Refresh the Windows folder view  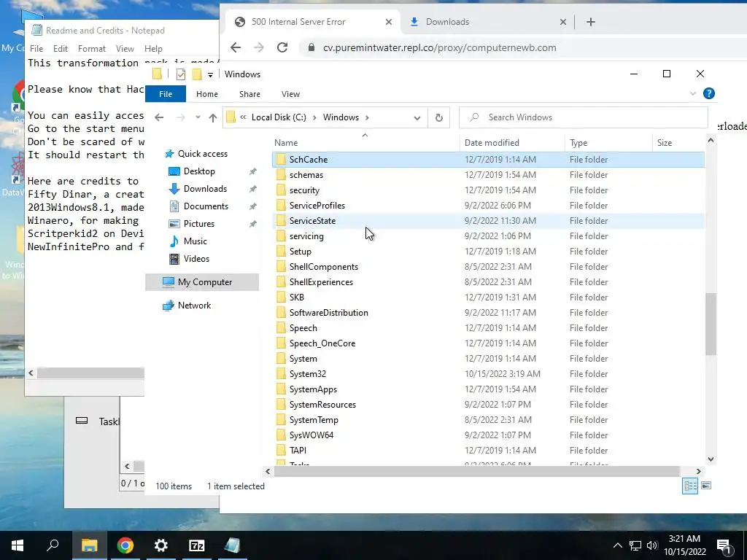[438, 117]
